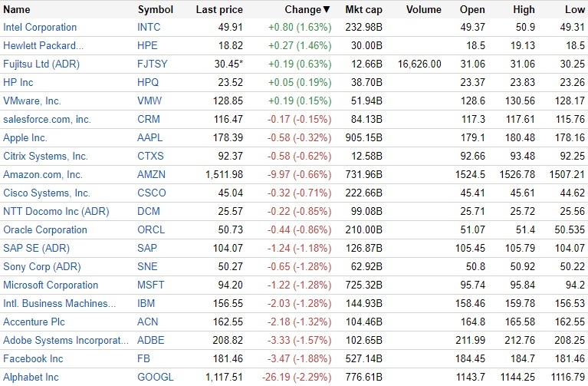Select the IBM ticker symbol

[x=146, y=304]
